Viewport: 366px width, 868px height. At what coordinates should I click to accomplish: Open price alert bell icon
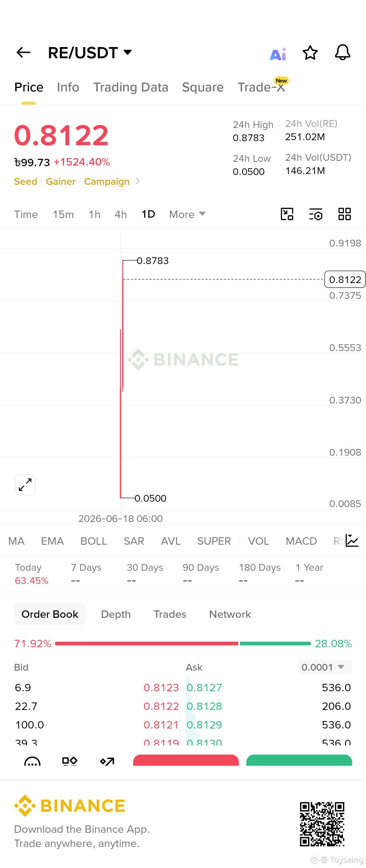click(343, 52)
